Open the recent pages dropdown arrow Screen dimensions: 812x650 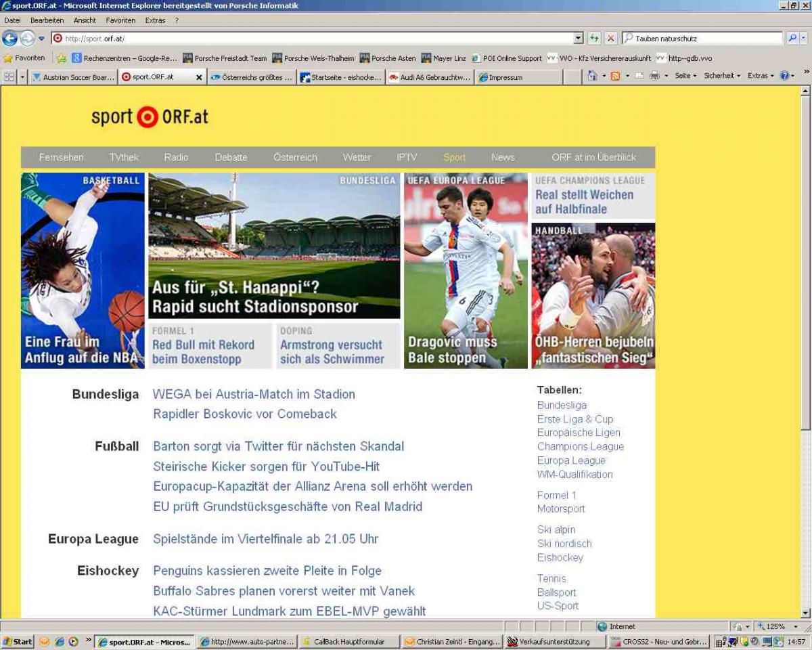click(41, 39)
